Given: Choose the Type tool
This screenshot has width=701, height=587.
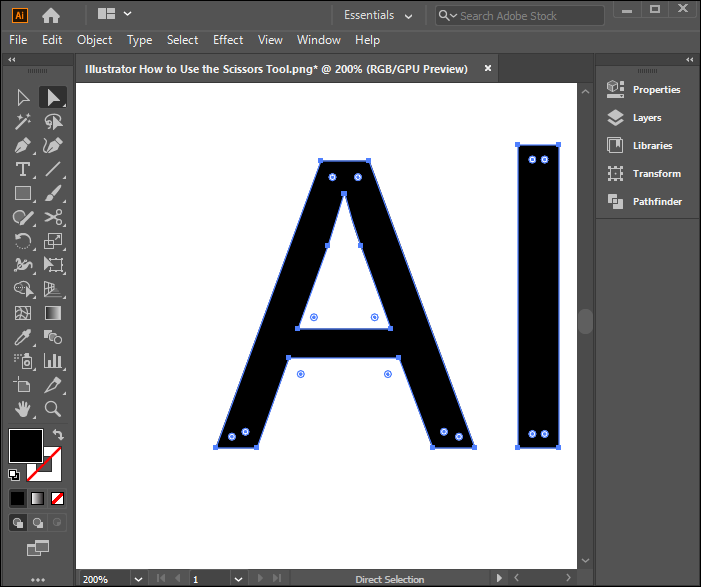Looking at the screenshot, I should [x=23, y=169].
